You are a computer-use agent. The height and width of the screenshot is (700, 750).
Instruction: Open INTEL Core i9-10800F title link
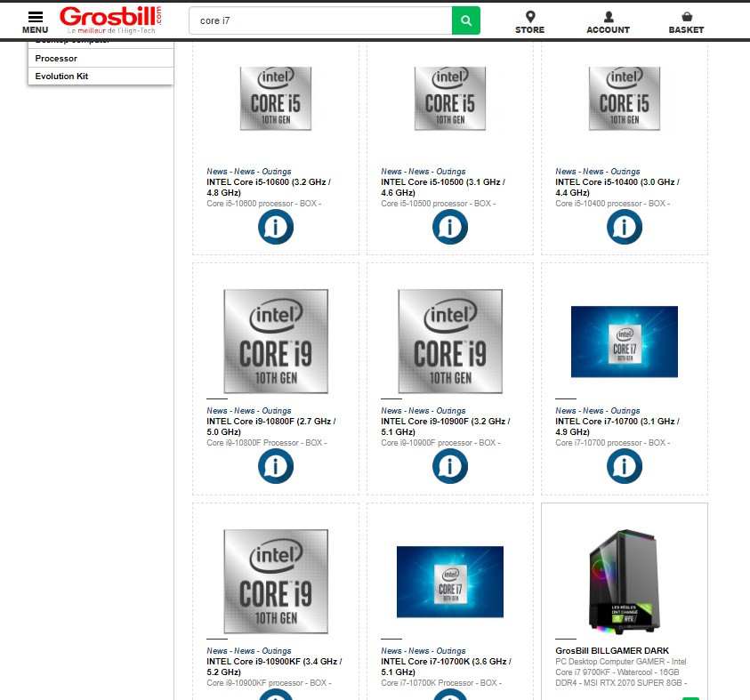[271, 427]
